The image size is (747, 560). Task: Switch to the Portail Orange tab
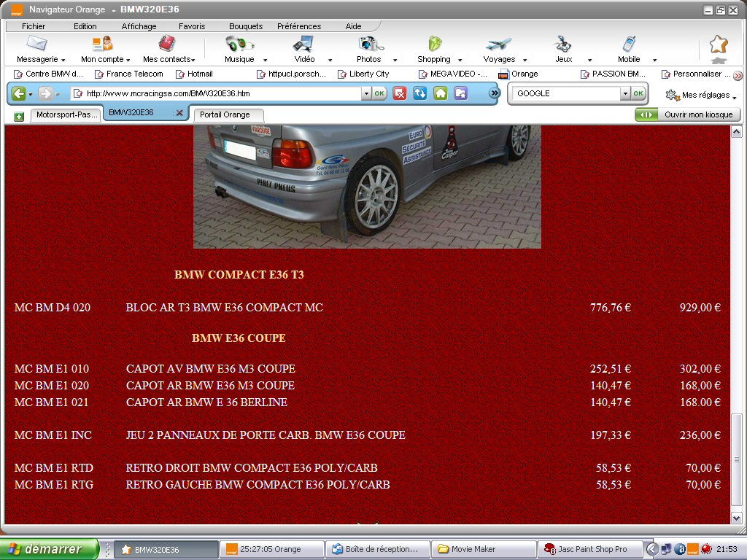pyautogui.click(x=227, y=114)
